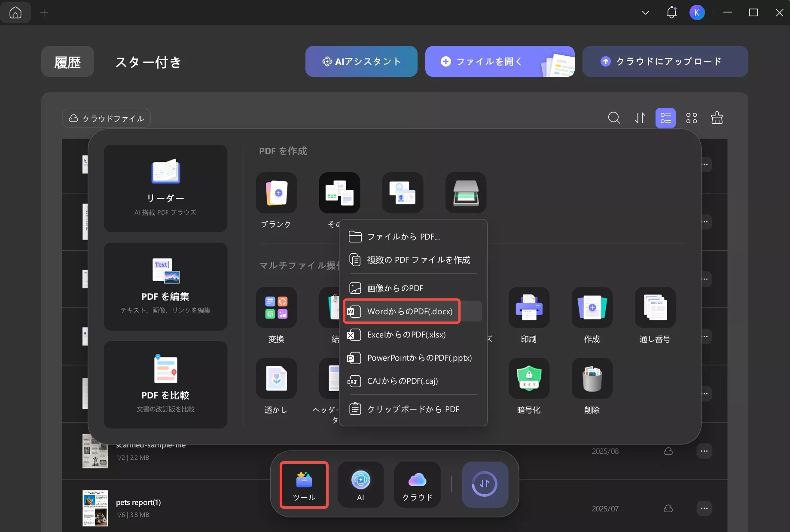Open the 印刷 batch tool
The width and height of the screenshot is (790, 532).
(529, 307)
